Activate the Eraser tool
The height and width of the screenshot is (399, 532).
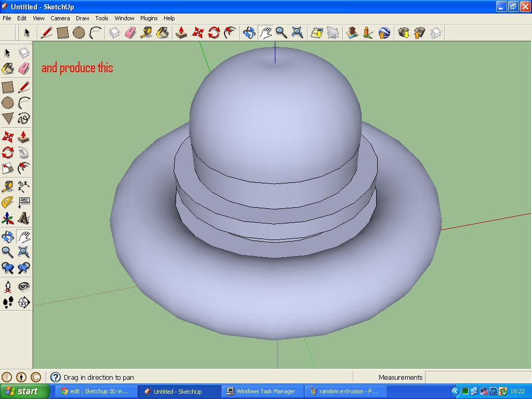(x=23, y=68)
